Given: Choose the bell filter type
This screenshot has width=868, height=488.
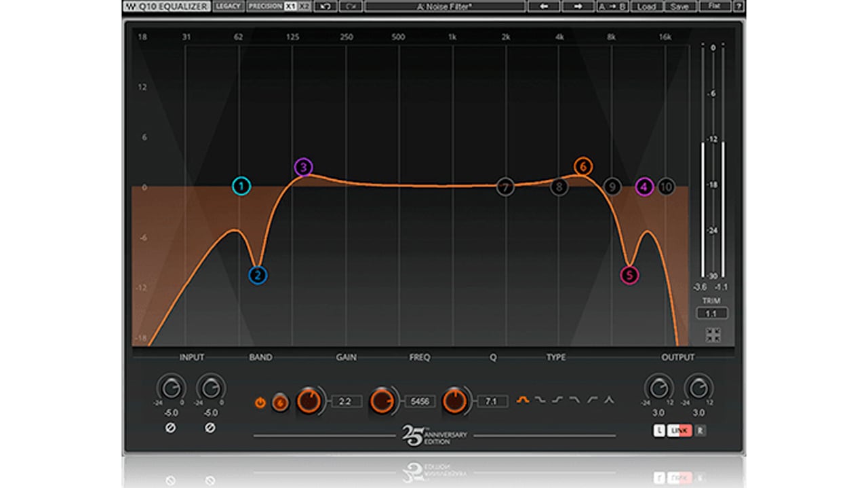Looking at the screenshot, I should [x=524, y=400].
